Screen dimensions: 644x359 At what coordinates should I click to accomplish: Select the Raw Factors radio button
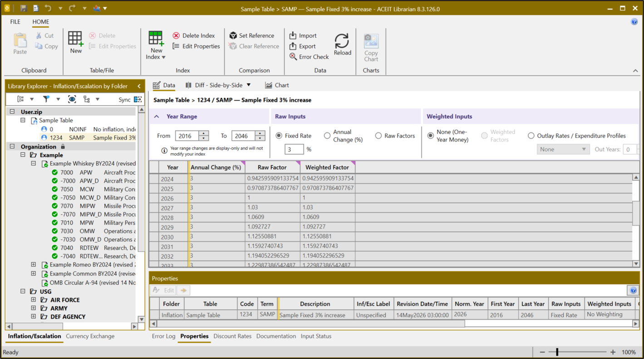pyautogui.click(x=378, y=136)
